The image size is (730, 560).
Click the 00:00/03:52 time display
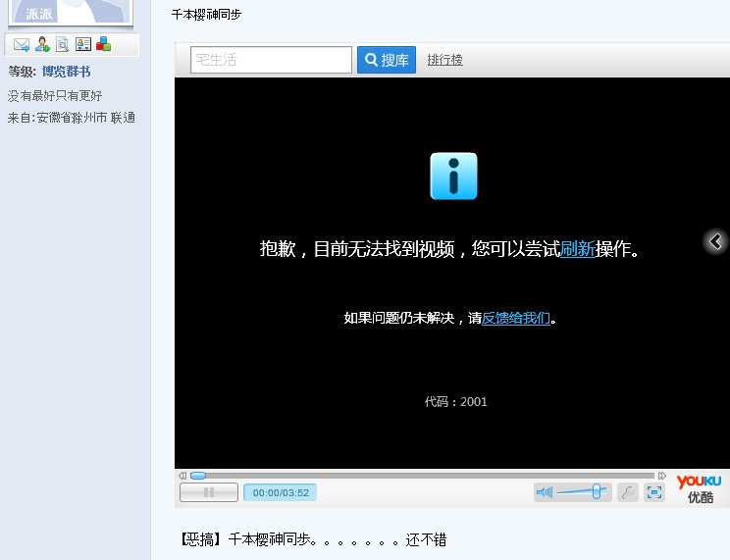281,492
